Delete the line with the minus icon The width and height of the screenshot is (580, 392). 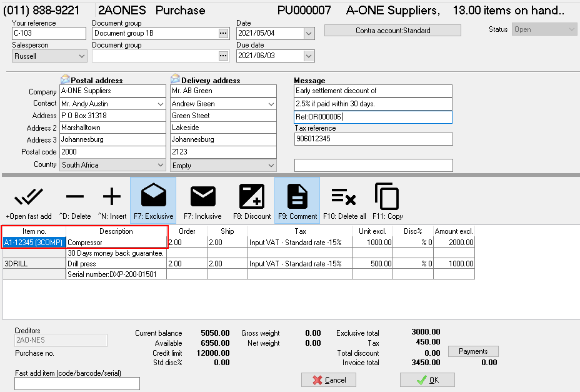(x=75, y=198)
